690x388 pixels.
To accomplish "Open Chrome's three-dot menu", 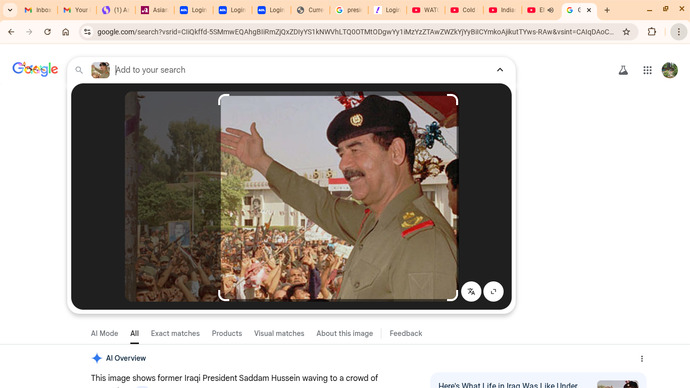I will pyautogui.click(x=679, y=32).
